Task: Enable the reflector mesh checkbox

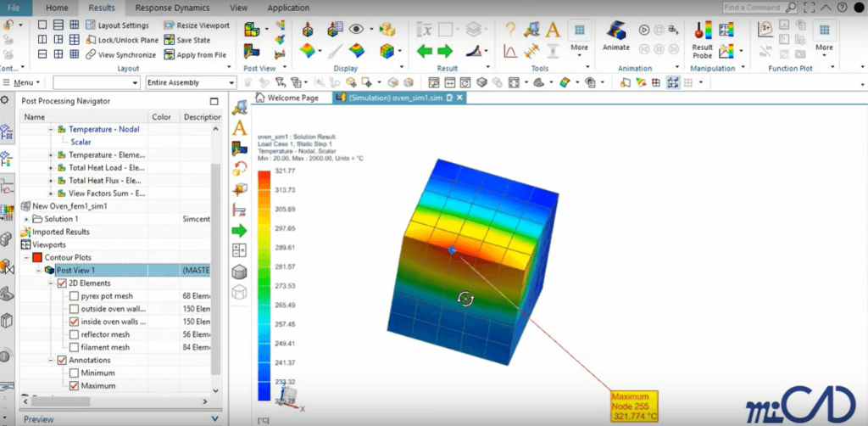Action: tap(75, 334)
